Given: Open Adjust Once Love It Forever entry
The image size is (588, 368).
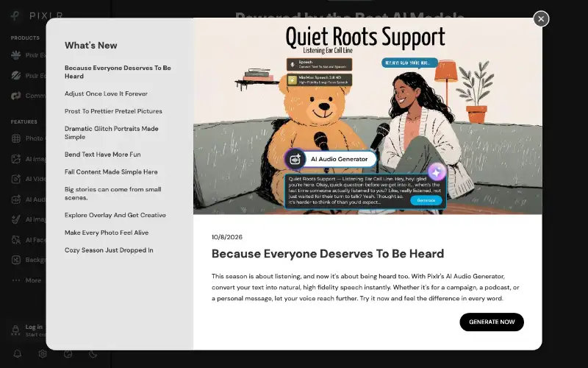Looking at the screenshot, I should (x=106, y=93).
